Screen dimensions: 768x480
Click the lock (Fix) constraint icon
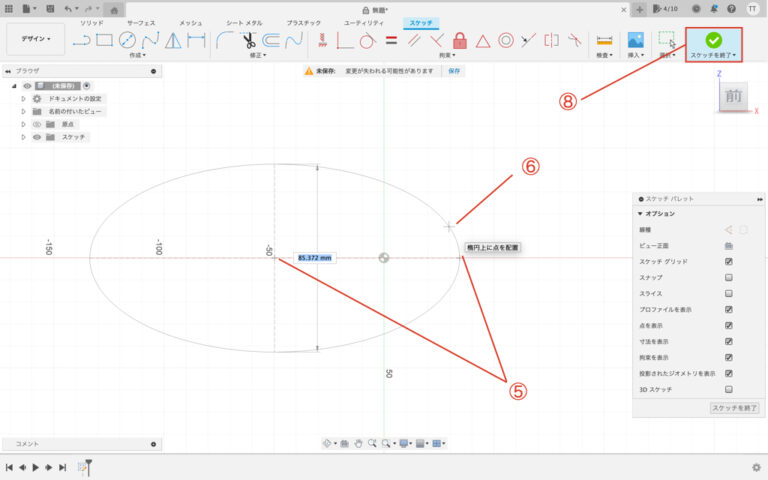[x=460, y=41]
